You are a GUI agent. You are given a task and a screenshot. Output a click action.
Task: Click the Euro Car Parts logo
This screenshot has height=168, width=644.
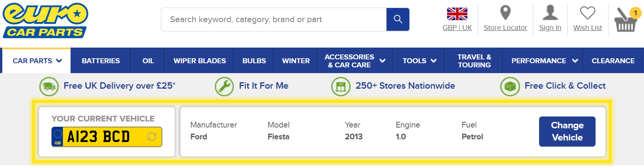tap(45, 20)
